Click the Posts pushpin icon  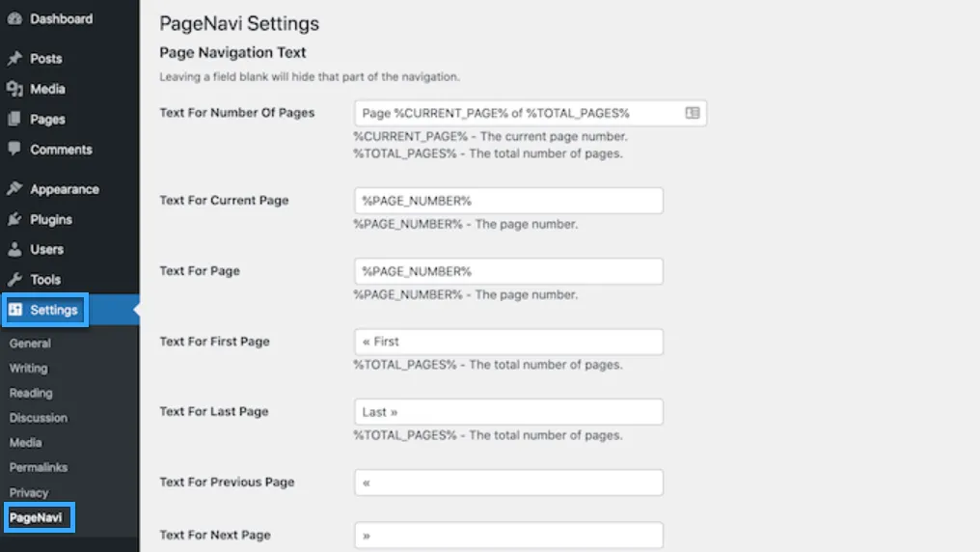(x=15, y=58)
